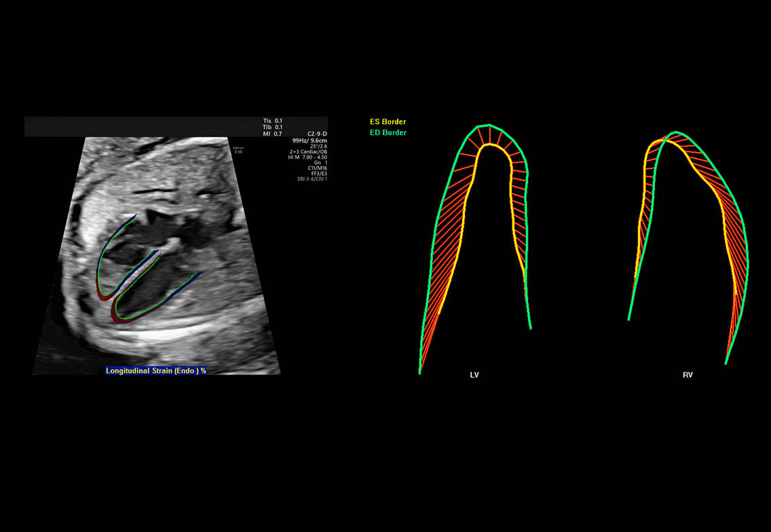Click the LV strain contour diagram
This screenshot has width=771, height=532.
(x=475, y=248)
